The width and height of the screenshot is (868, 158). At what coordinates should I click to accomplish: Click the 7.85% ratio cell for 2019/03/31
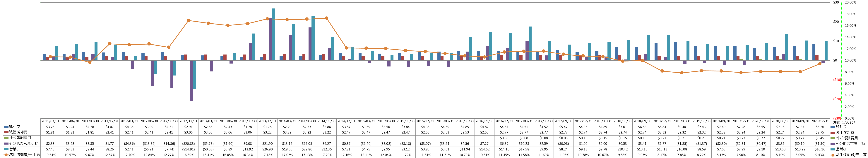[682, 155]
